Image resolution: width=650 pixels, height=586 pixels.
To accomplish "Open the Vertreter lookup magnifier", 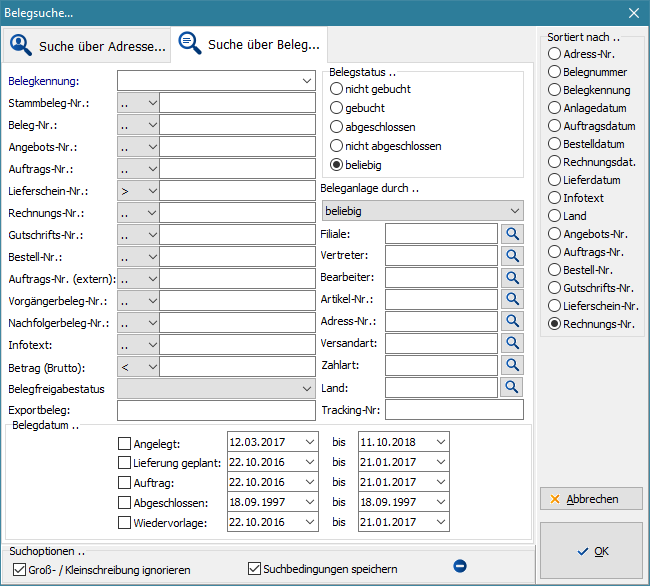I will point(512,256).
